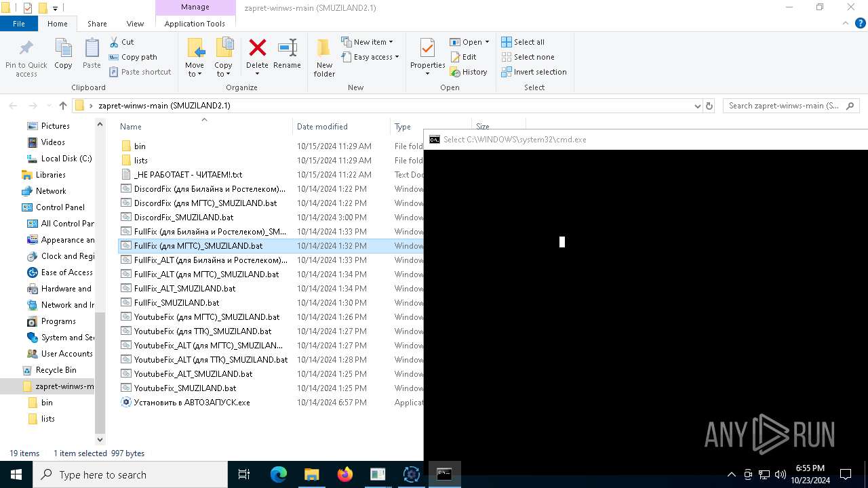Click the Up one level arrow
The width and height of the screenshot is (868, 488).
point(63,106)
